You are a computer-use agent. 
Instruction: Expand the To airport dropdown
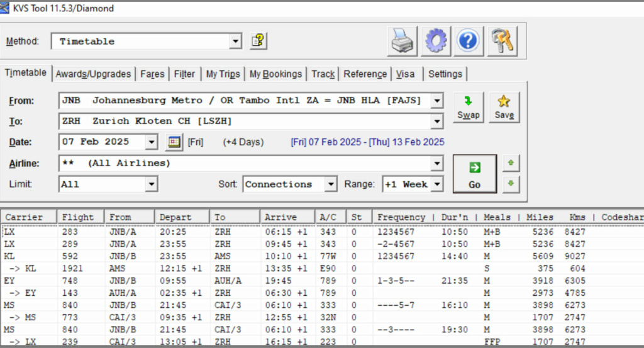click(x=437, y=121)
